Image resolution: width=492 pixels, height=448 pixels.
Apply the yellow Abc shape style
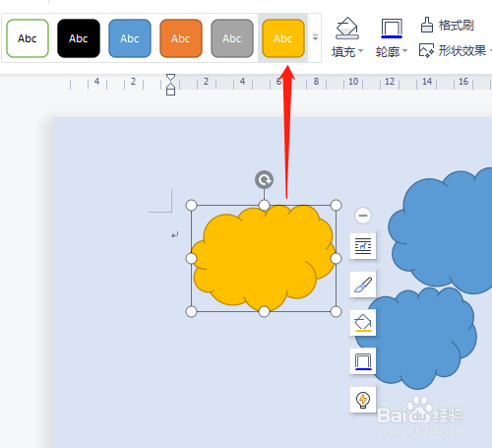pos(283,38)
